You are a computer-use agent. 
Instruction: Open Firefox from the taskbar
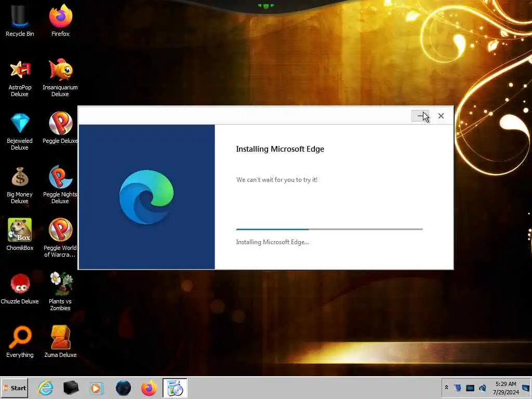coord(149,388)
